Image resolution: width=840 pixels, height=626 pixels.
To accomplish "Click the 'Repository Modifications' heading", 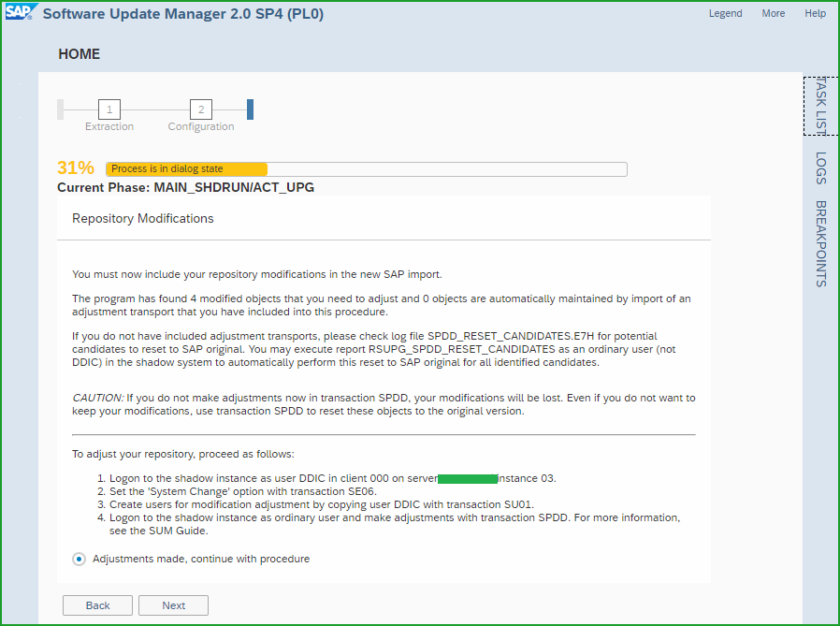I will point(143,219).
